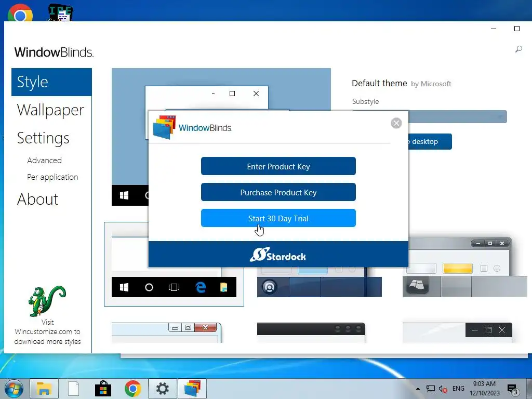Open Chrome from the taskbar

pyautogui.click(x=132, y=389)
